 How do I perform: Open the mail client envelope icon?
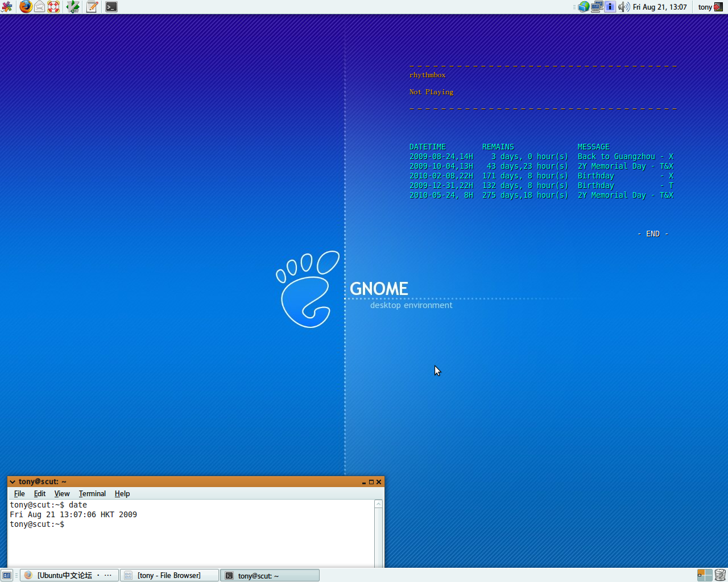(40, 7)
